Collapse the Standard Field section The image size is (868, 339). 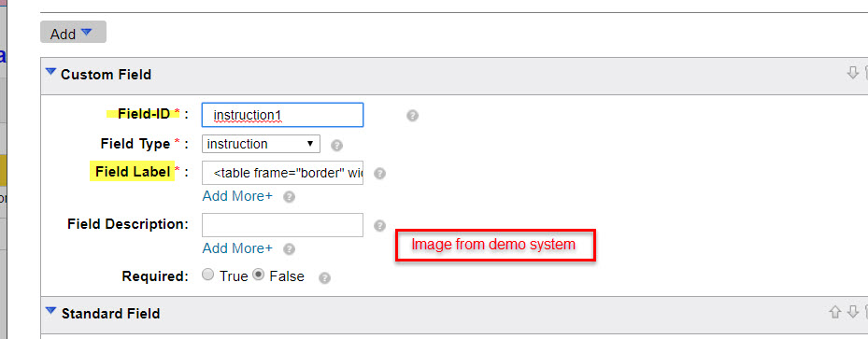[51, 311]
